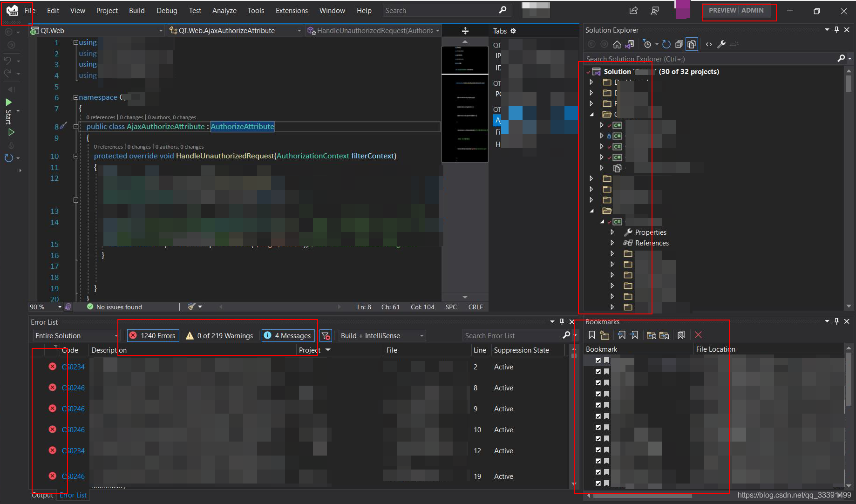
Task: Go to previous bookmark in folder
Action: pyautogui.click(x=652, y=335)
